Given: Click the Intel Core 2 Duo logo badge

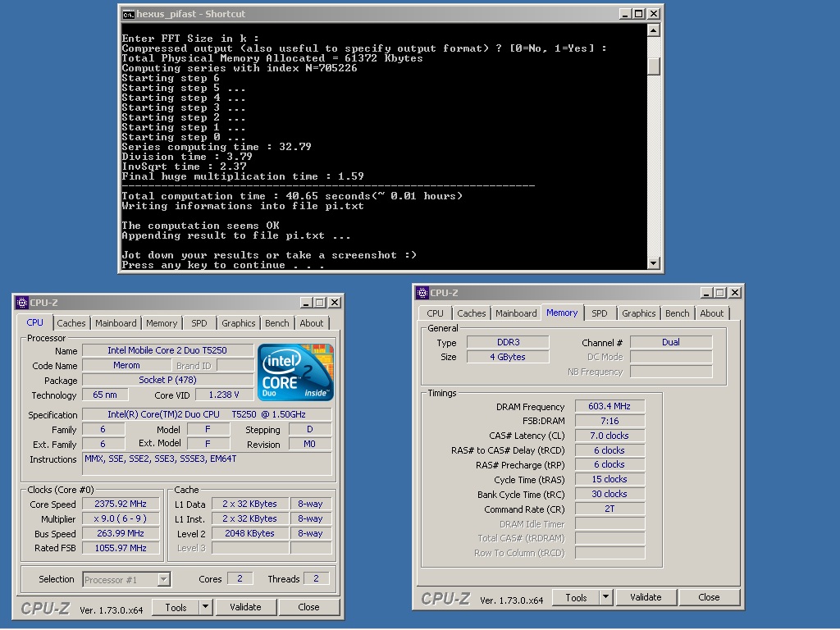Looking at the screenshot, I should tap(295, 372).
